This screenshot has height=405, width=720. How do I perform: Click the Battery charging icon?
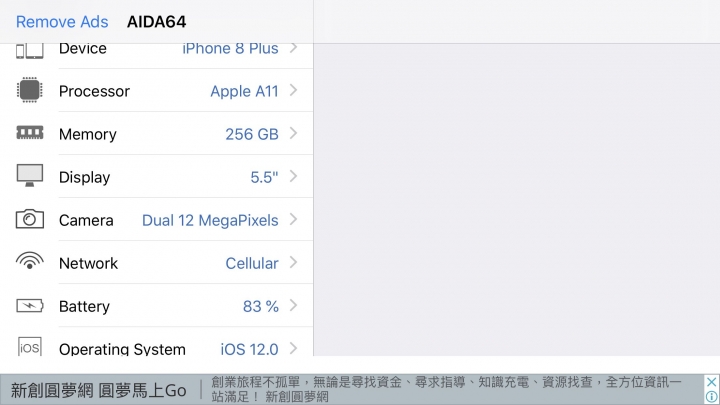pos(30,305)
